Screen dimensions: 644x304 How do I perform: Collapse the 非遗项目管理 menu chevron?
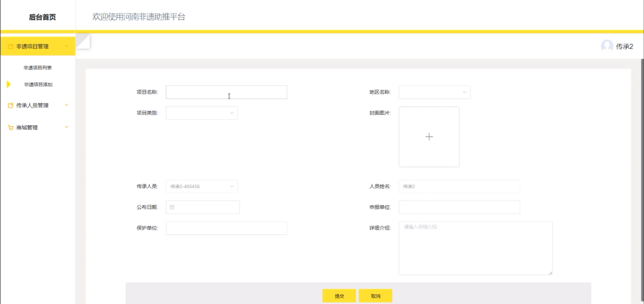[x=66, y=46]
